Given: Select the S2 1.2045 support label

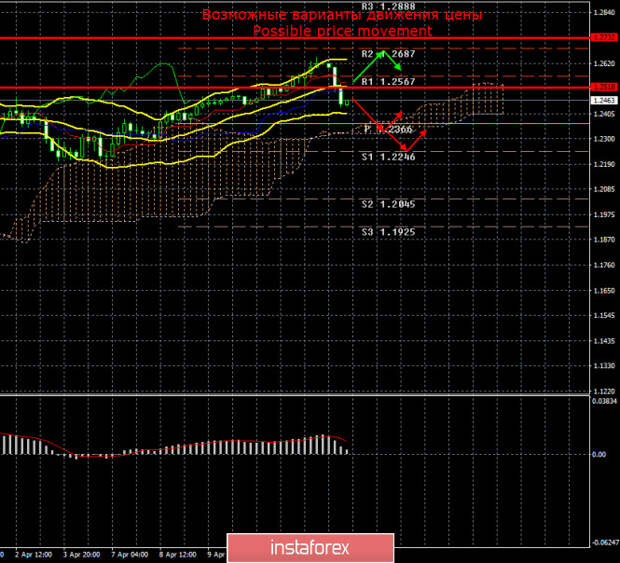Looking at the screenshot, I should pos(387,204).
